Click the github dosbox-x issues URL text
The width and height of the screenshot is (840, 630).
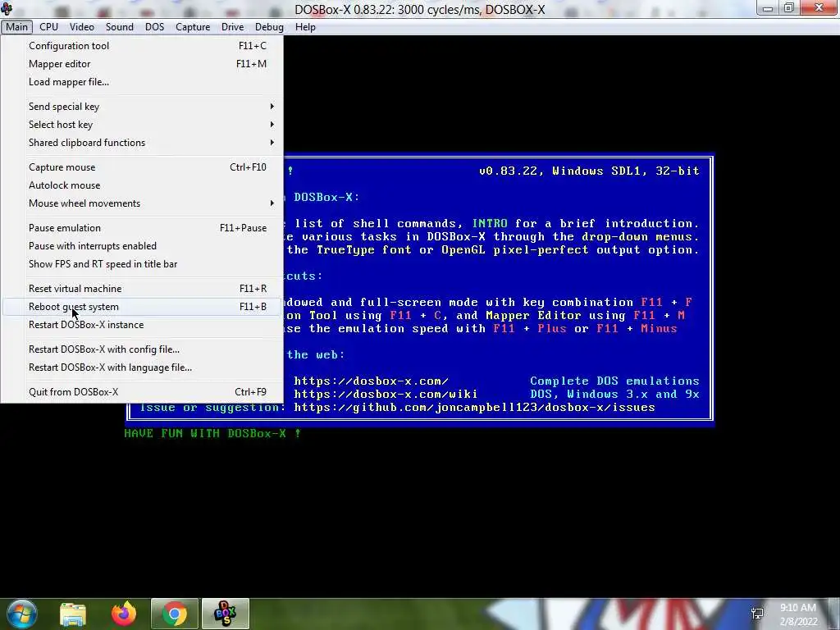[x=474, y=408]
